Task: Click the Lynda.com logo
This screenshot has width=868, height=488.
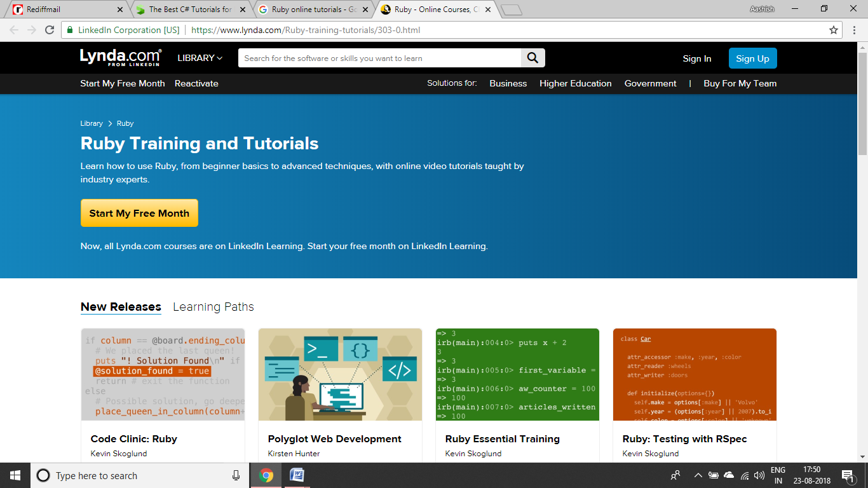Action: (121, 57)
